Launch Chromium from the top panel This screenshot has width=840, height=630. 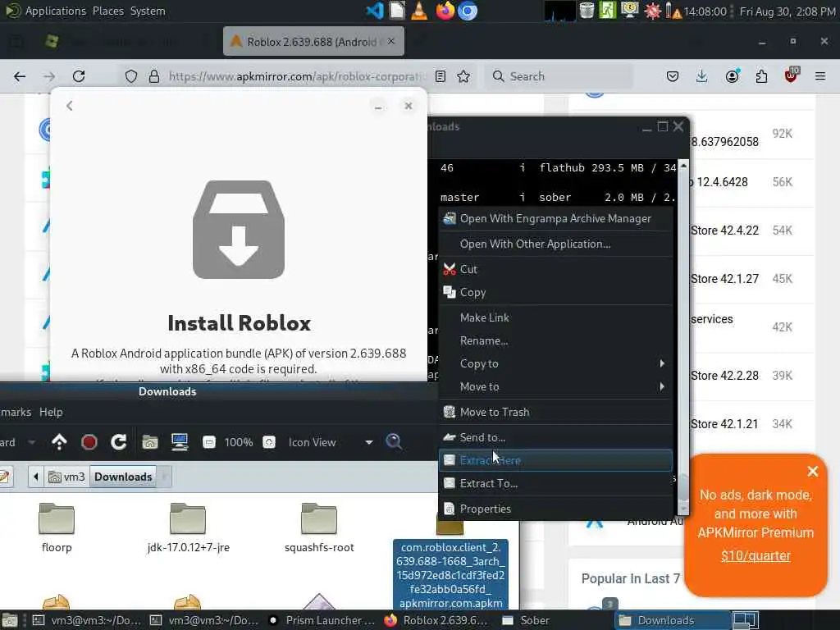pos(467,11)
